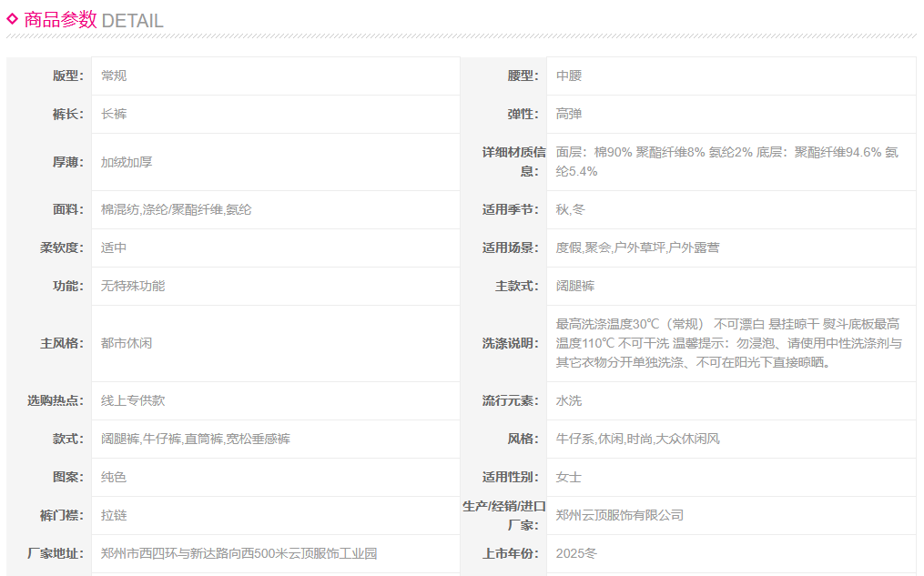This screenshot has width=924, height=576.
Task: Select the 版型 value 常规
Action: point(114,76)
